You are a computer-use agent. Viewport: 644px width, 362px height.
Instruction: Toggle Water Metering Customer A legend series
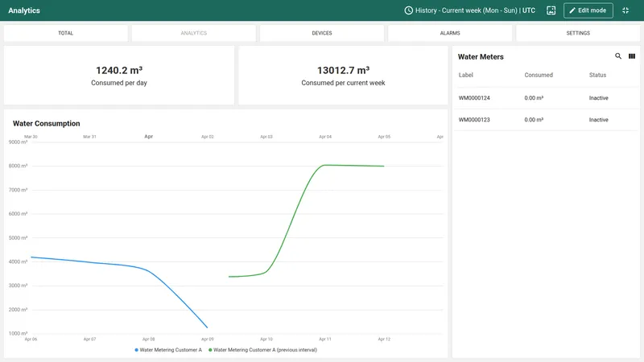(168, 350)
